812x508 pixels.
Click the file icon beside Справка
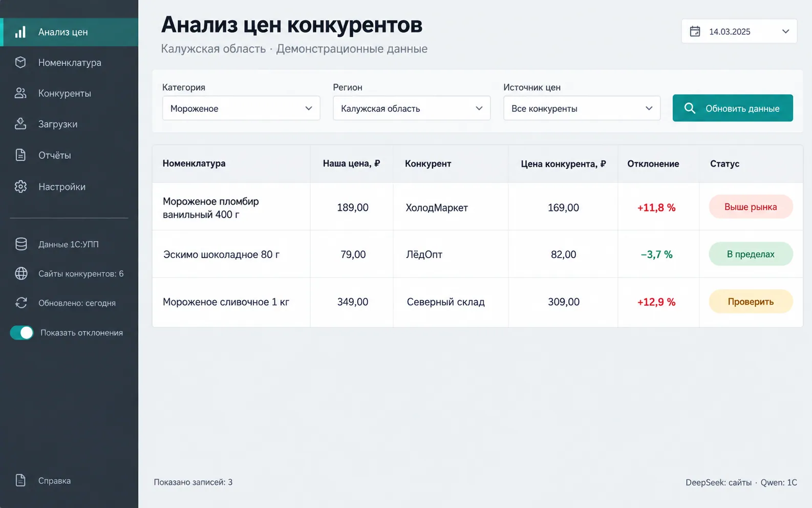click(20, 480)
